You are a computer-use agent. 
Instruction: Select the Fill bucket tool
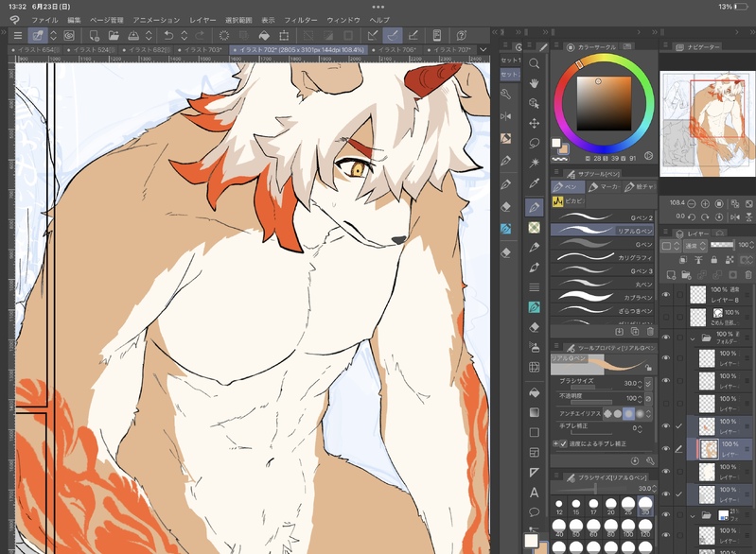point(535,392)
